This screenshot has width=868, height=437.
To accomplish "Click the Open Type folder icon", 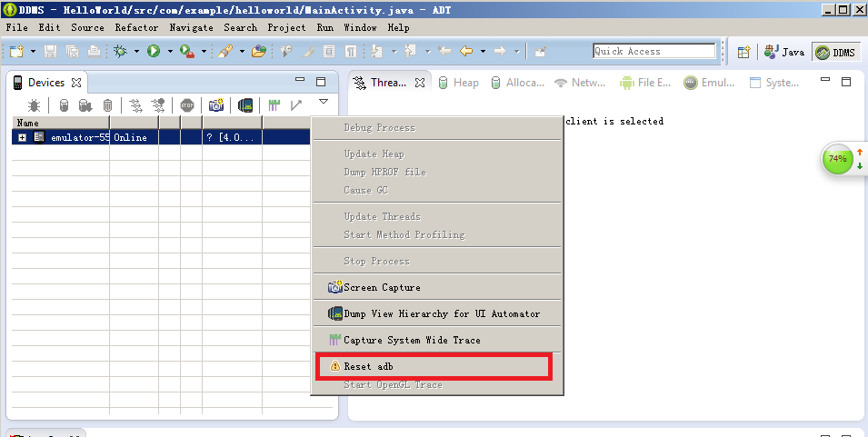I will (x=258, y=52).
